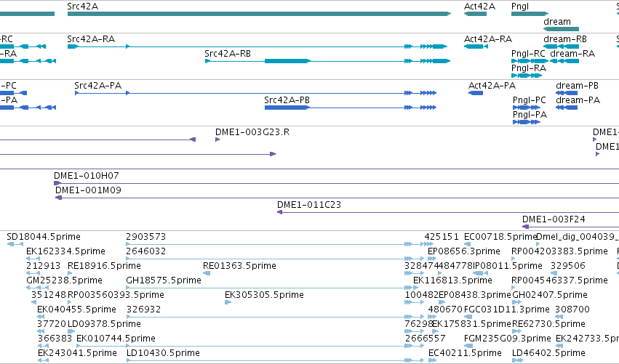Click the 2903573 EST label

(145, 237)
